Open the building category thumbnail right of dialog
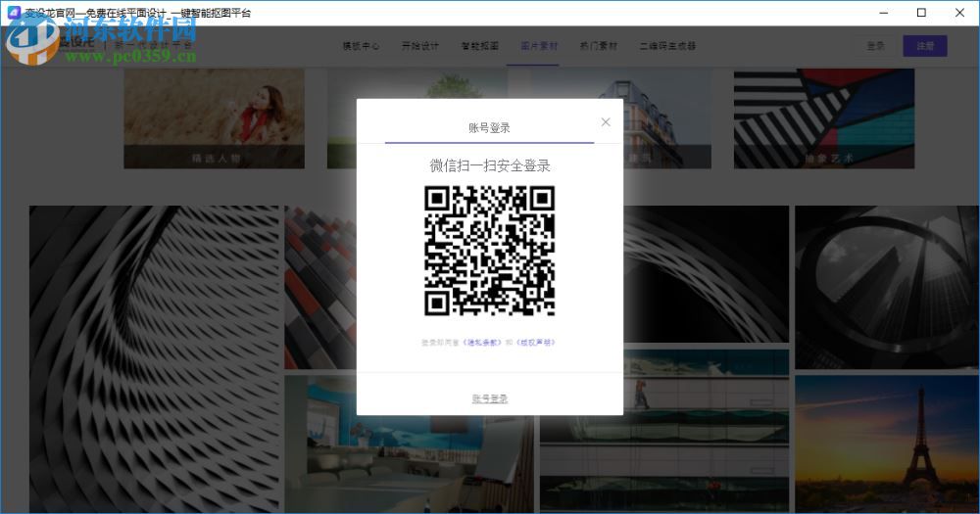Screen dimensions: 980x514 pyautogui.click(x=666, y=118)
